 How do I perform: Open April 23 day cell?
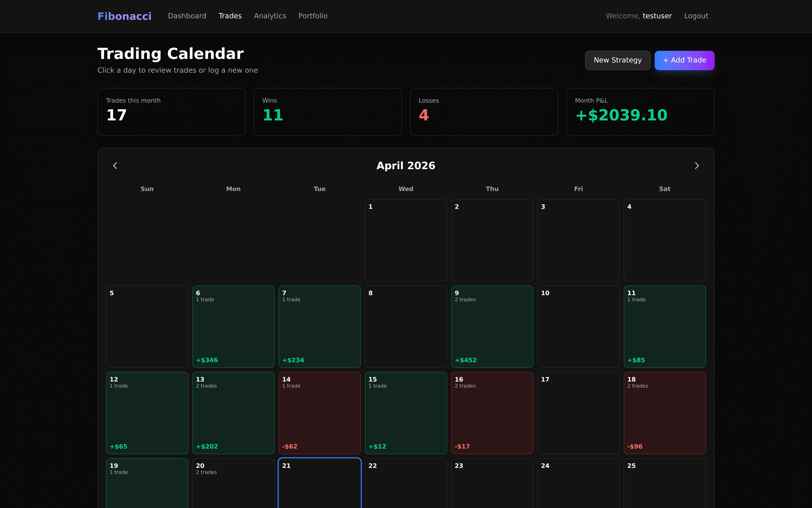pyautogui.click(x=492, y=483)
